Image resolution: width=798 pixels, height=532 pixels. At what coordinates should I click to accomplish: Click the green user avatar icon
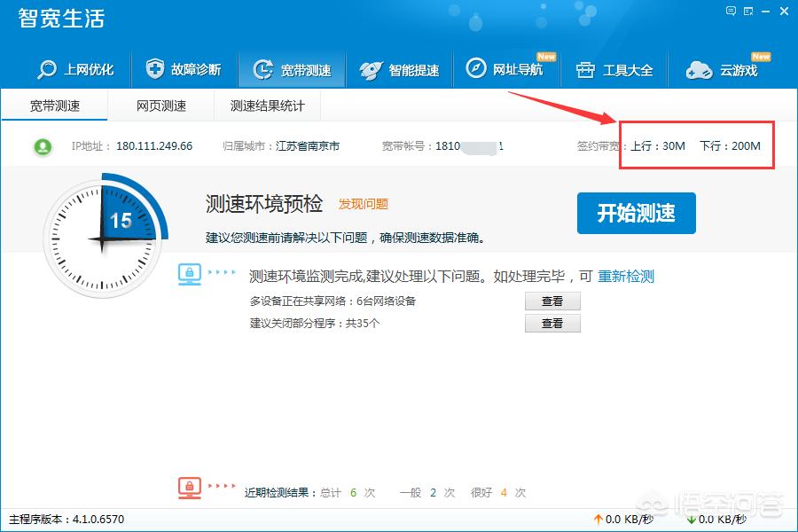coord(43,147)
